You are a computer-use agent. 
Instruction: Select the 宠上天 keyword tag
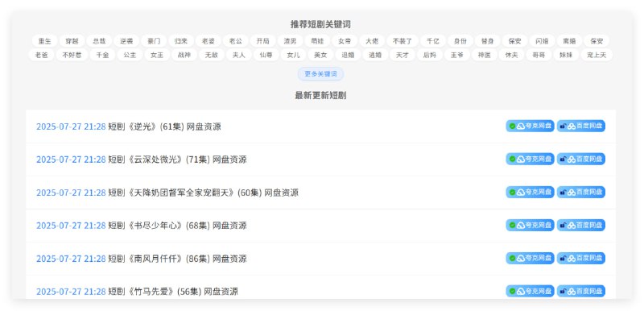click(597, 55)
